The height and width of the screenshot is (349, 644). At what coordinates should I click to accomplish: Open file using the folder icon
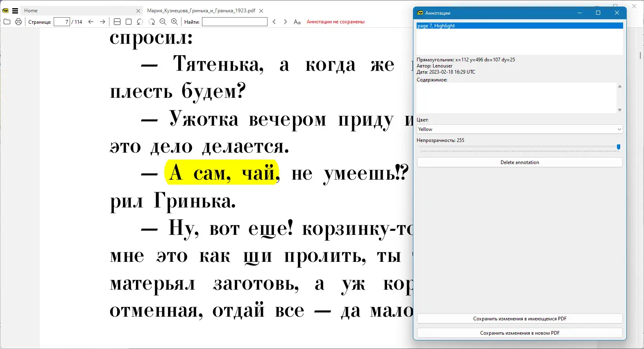[x=7, y=22]
